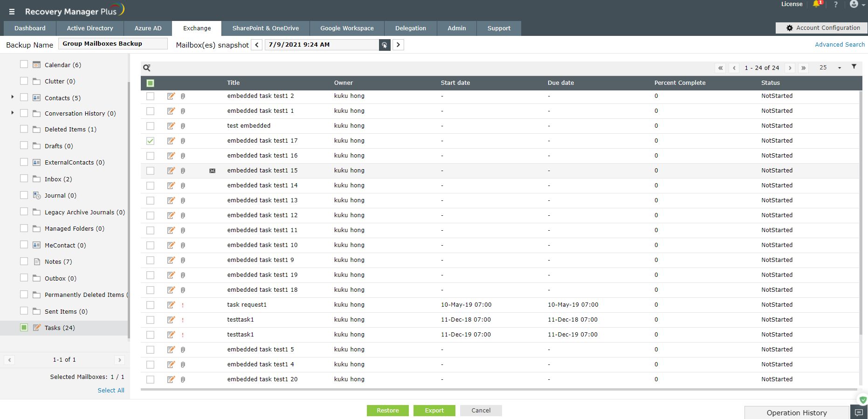Uncheck the embedded task test1 17 checkbox
Viewport: 868px width, 419px height.
[150, 141]
